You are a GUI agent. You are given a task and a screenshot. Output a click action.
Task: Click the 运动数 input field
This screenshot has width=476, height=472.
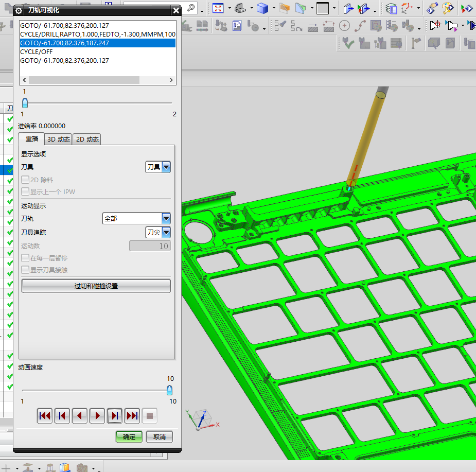(150, 246)
